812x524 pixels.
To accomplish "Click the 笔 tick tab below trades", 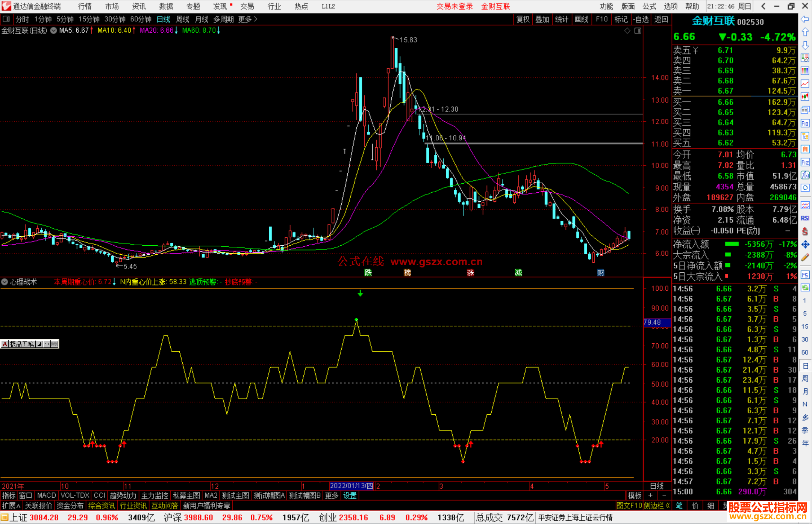I will click(x=679, y=506).
